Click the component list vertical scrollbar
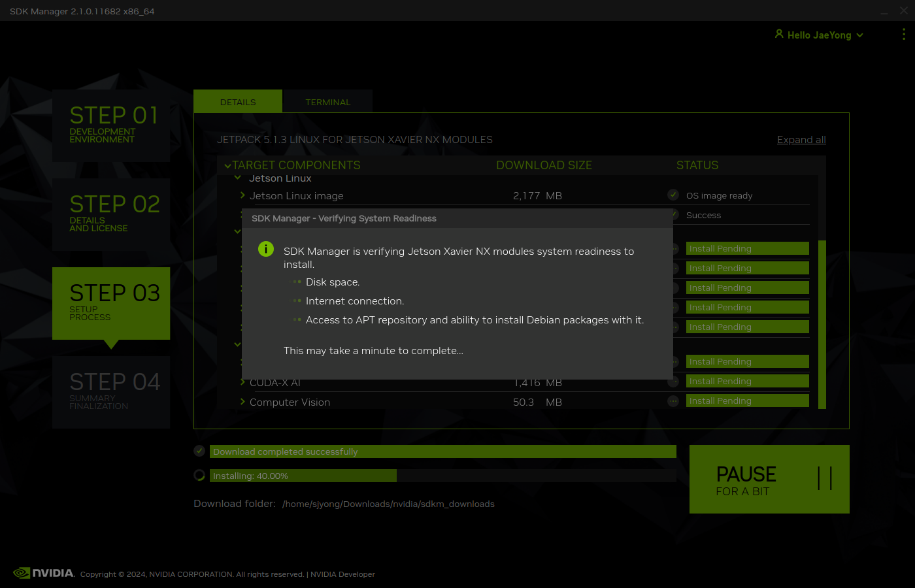The height and width of the screenshot is (588, 915). pyautogui.click(x=822, y=325)
